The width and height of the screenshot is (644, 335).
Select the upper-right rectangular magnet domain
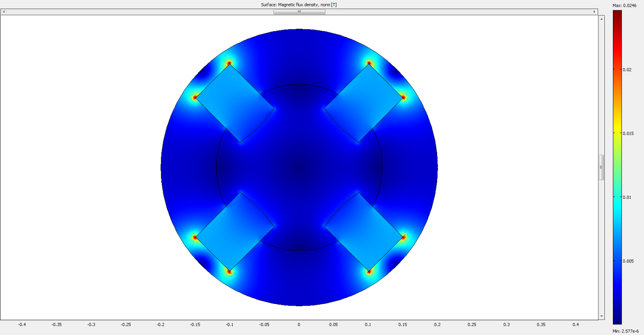(364, 103)
